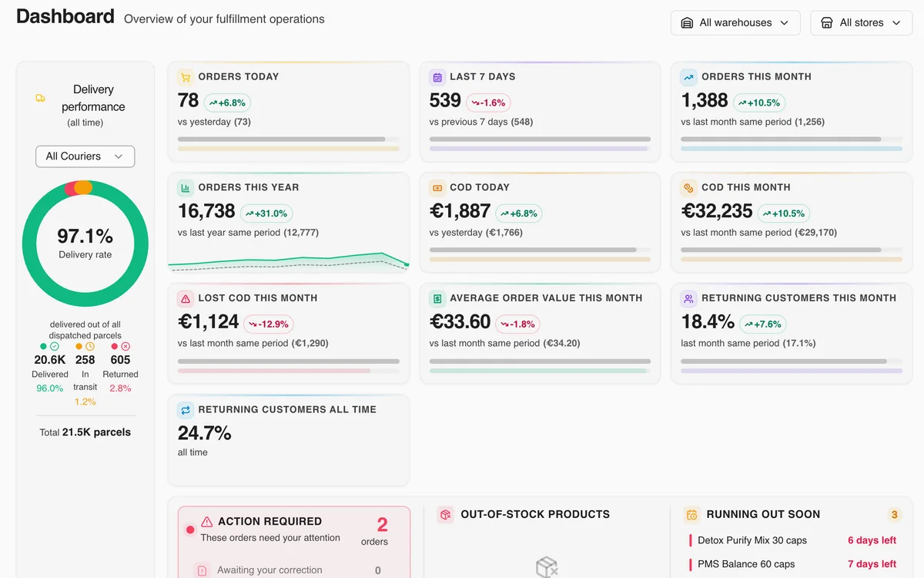Click the 605 Returned value
Image resolution: width=924 pixels, height=578 pixels.
point(120,360)
